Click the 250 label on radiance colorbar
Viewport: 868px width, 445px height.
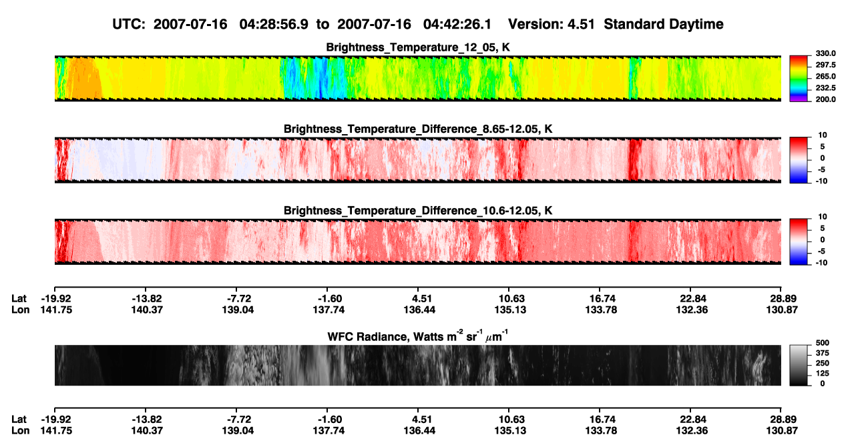tap(823, 364)
